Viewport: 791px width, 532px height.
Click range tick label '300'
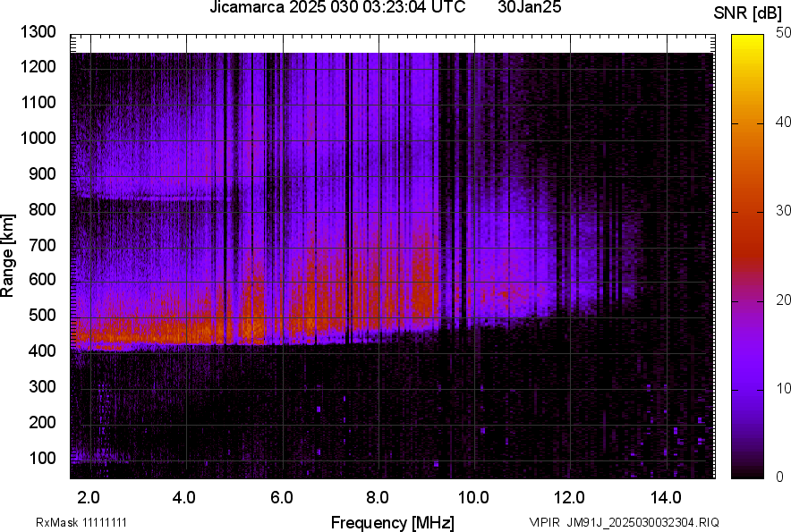click(42, 387)
